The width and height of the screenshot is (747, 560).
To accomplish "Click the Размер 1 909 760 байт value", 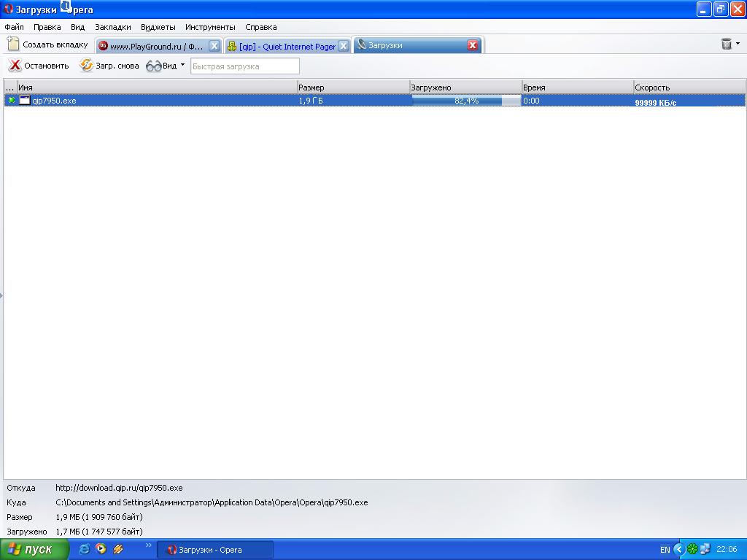I will pos(99,517).
